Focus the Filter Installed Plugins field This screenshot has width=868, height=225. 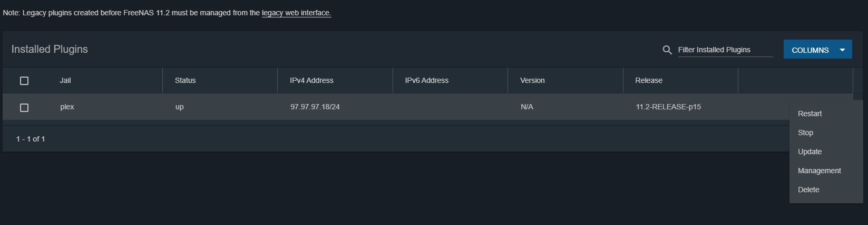coord(725,50)
